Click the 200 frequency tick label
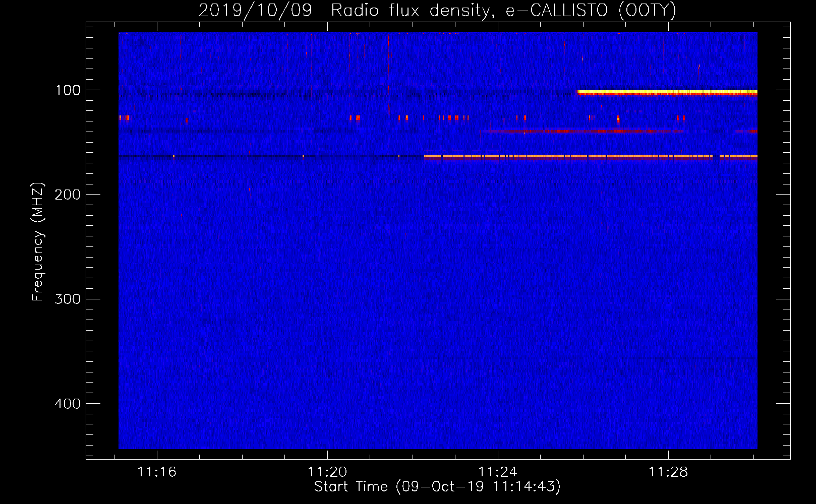816x504 pixels. (x=67, y=195)
